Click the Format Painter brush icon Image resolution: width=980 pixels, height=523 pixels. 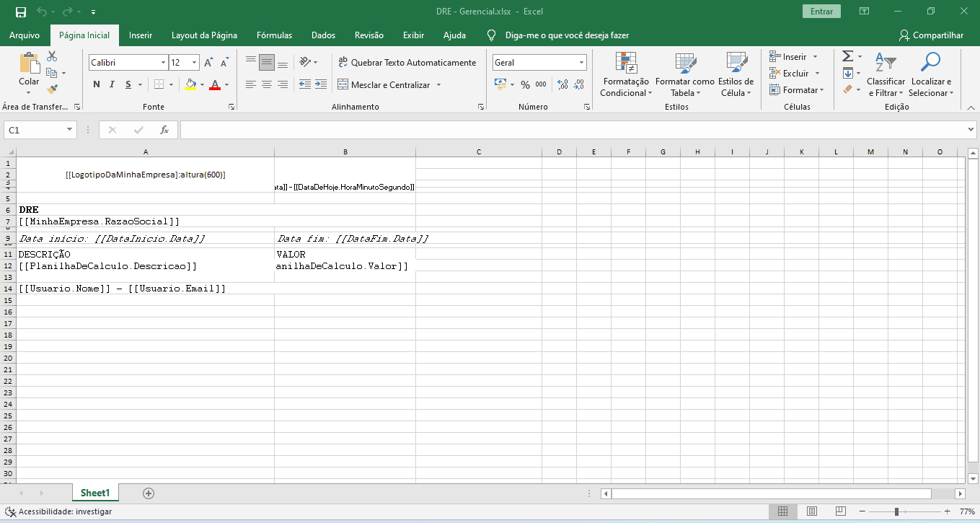click(52, 89)
